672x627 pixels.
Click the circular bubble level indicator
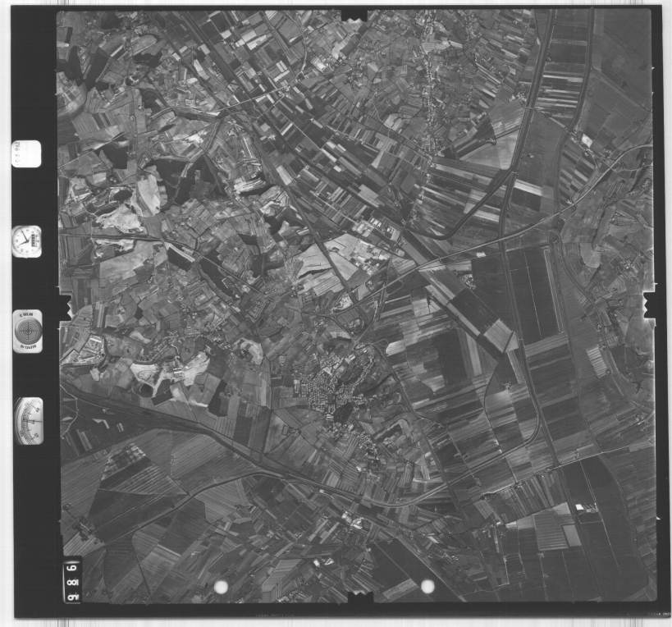pos(28,331)
